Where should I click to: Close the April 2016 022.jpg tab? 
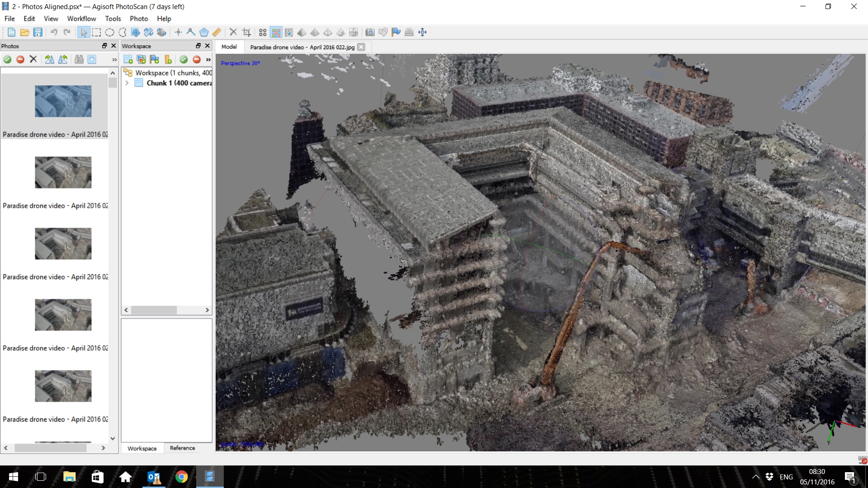361,47
